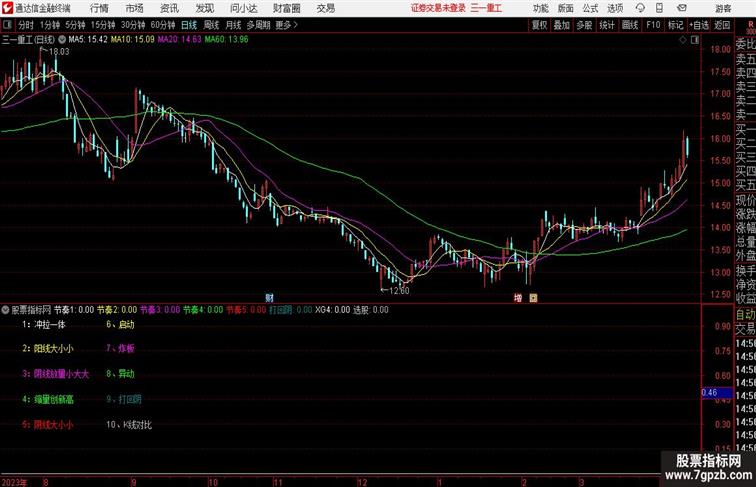Image resolution: width=756 pixels, height=487 pixels.
Task: Click the MA10: 15.09 label
Action: (x=133, y=40)
